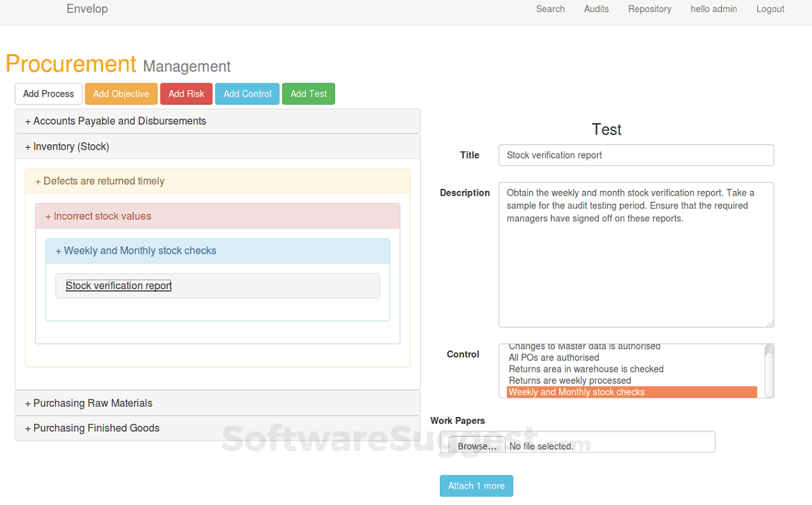The image size is (812, 505).
Task: Edit the Title field of the test
Action: pos(635,155)
